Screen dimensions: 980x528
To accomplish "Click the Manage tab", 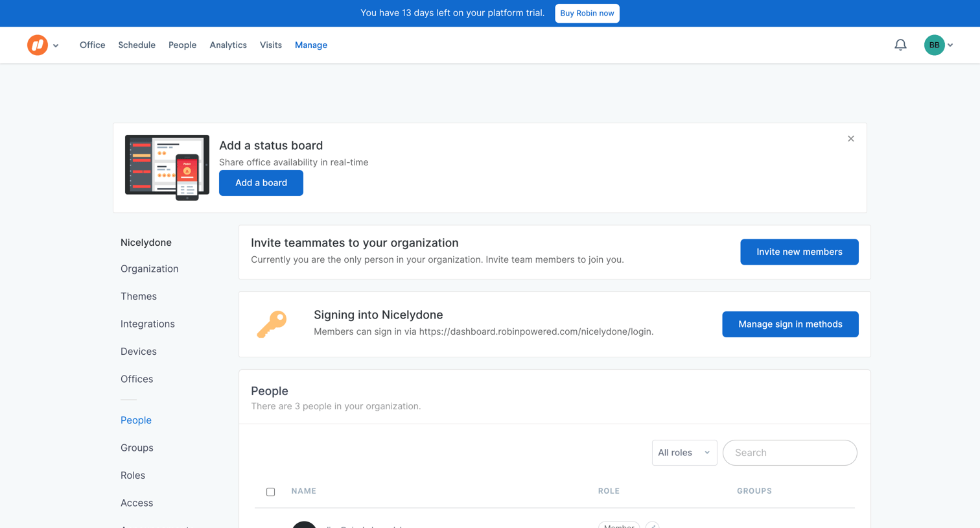I will 311,45.
